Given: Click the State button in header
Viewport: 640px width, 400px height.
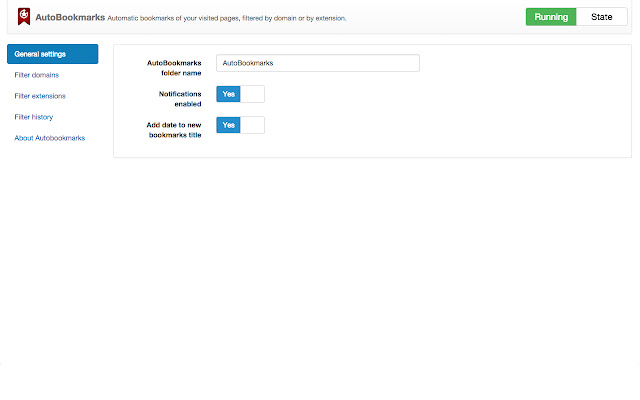Looking at the screenshot, I should [602, 17].
